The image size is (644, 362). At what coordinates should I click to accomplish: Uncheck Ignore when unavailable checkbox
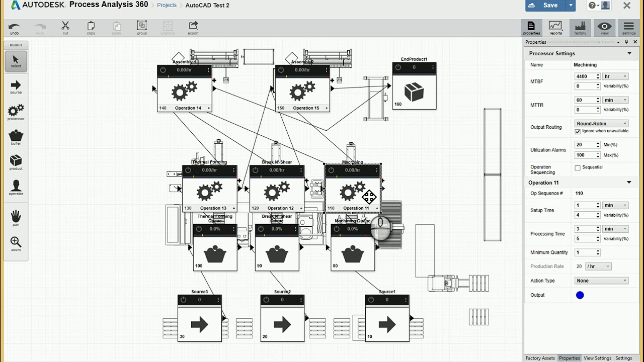click(x=578, y=131)
